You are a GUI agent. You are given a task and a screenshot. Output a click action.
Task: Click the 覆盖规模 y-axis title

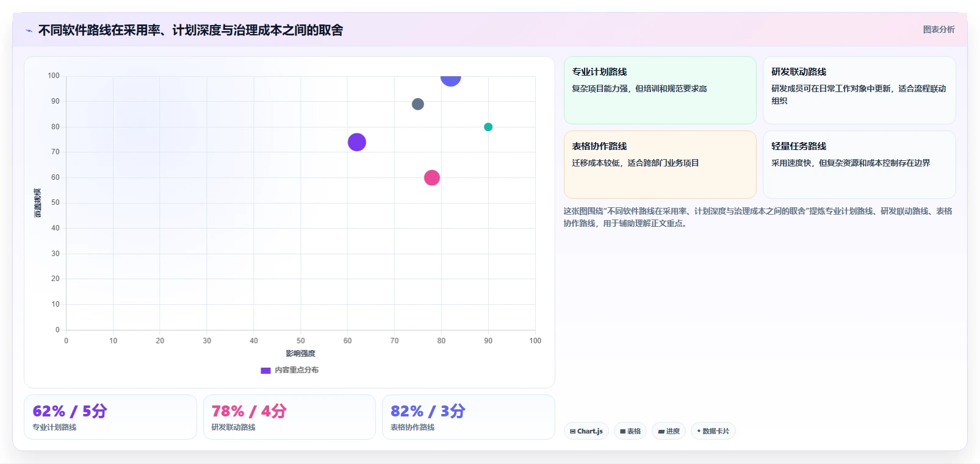(38, 203)
